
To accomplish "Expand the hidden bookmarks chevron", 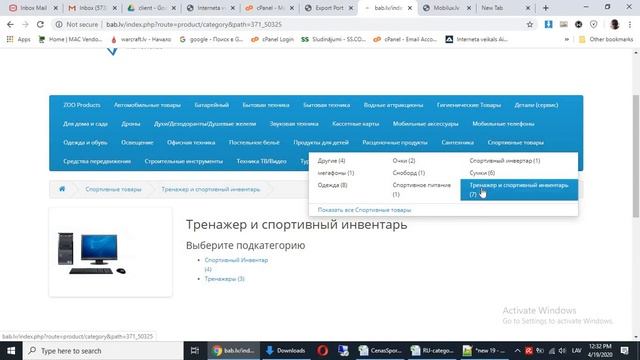I will pos(567,39).
